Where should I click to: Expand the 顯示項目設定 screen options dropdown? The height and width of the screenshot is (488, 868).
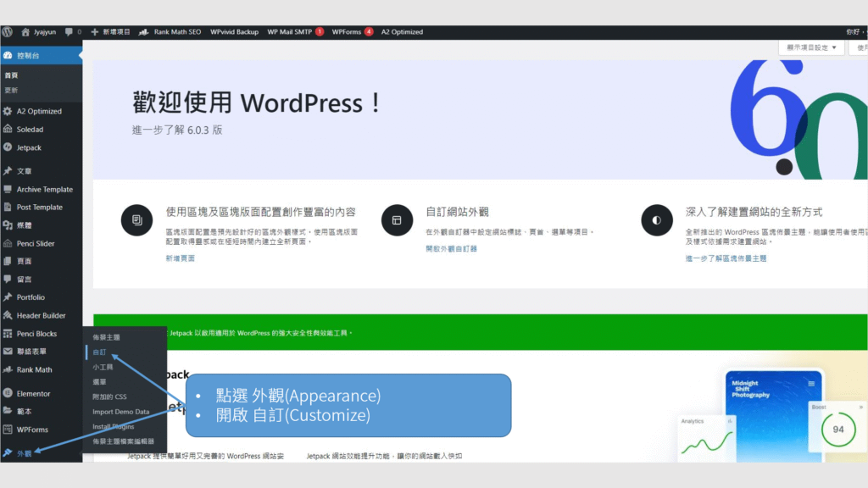tap(811, 47)
